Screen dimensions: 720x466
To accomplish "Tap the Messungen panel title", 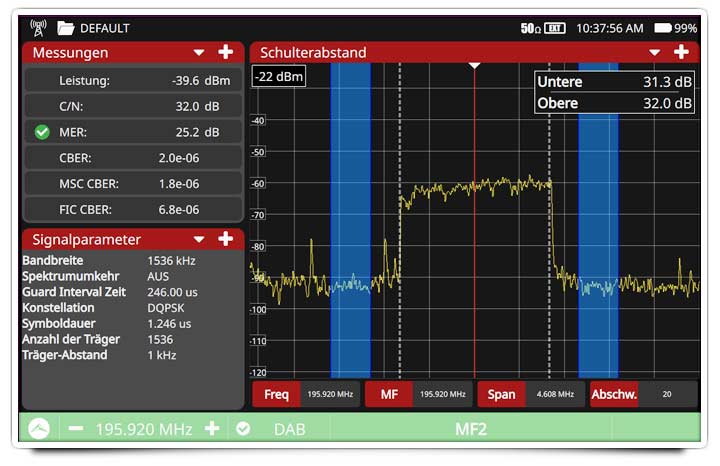I will click(70, 53).
